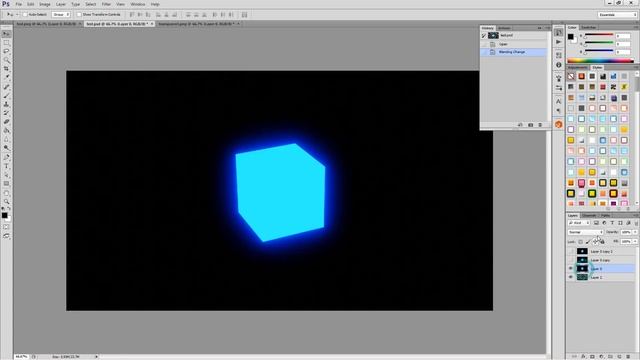
Task: Click Align Top Edges in options bar
Action: click(x=131, y=15)
